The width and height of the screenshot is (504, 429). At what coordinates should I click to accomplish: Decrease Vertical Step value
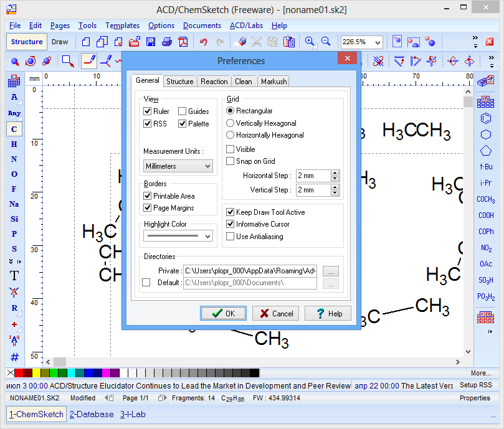pos(335,193)
